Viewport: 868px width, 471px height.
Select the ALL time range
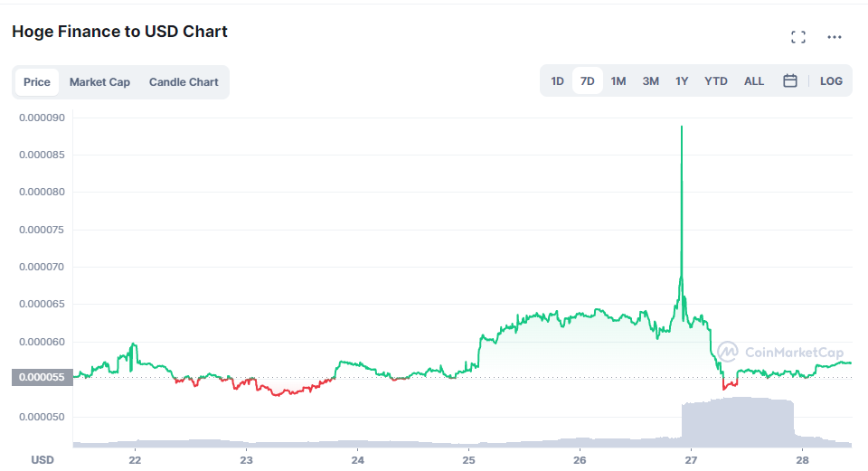tap(754, 80)
